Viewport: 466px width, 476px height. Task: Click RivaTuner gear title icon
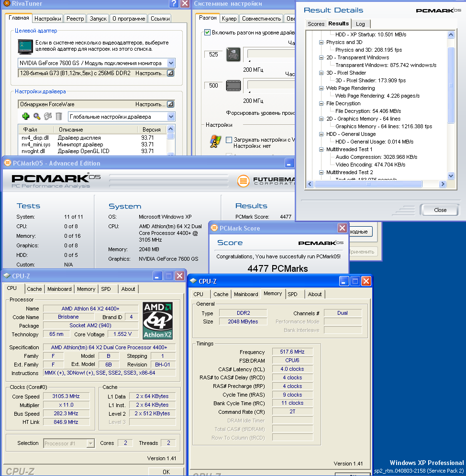click(7, 3)
